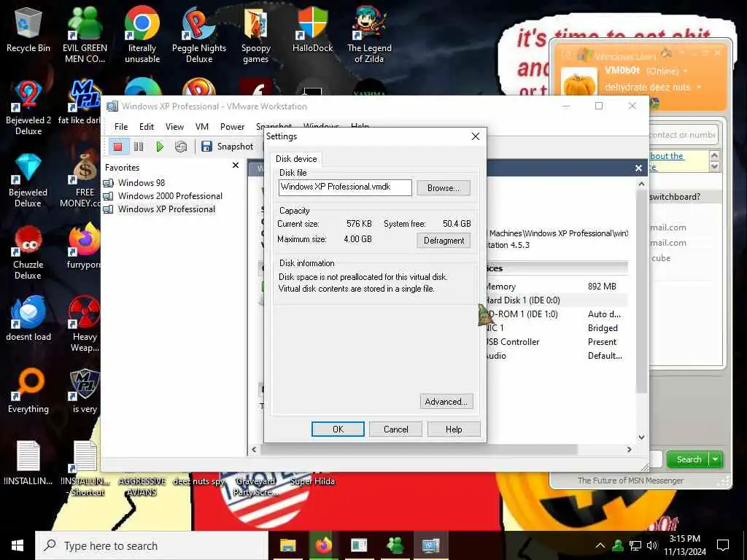
Task: Close the VMware virtual machine summary tab
Action: click(x=638, y=168)
